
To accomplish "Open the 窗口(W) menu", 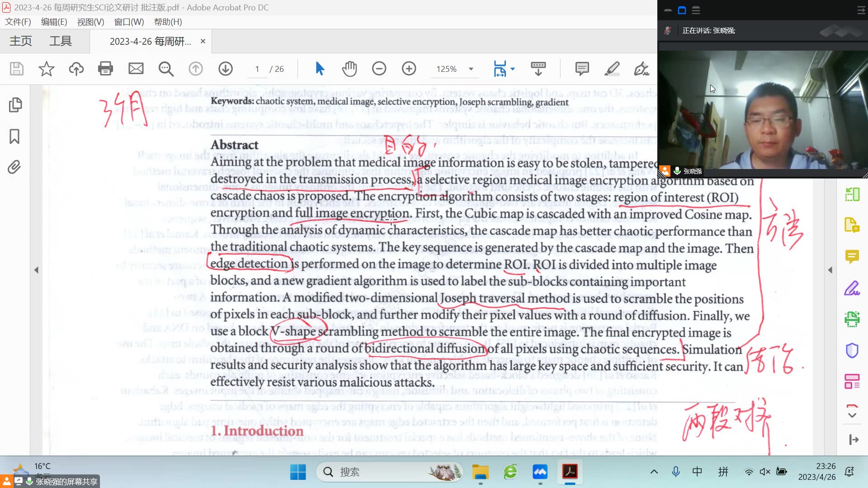I will (129, 22).
